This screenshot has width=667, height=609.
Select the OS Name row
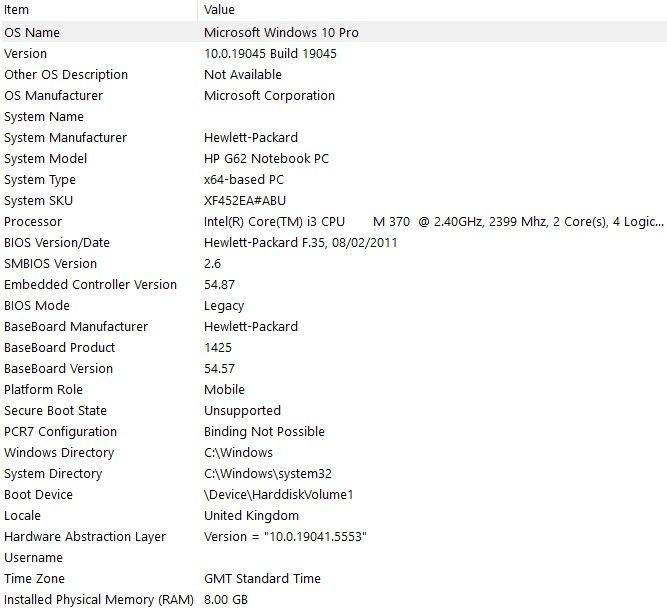(x=334, y=32)
